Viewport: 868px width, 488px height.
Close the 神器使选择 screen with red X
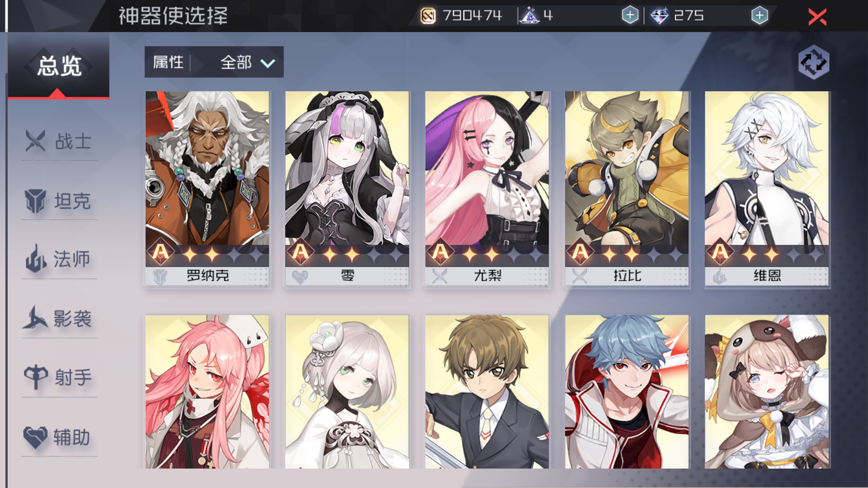coord(817,17)
